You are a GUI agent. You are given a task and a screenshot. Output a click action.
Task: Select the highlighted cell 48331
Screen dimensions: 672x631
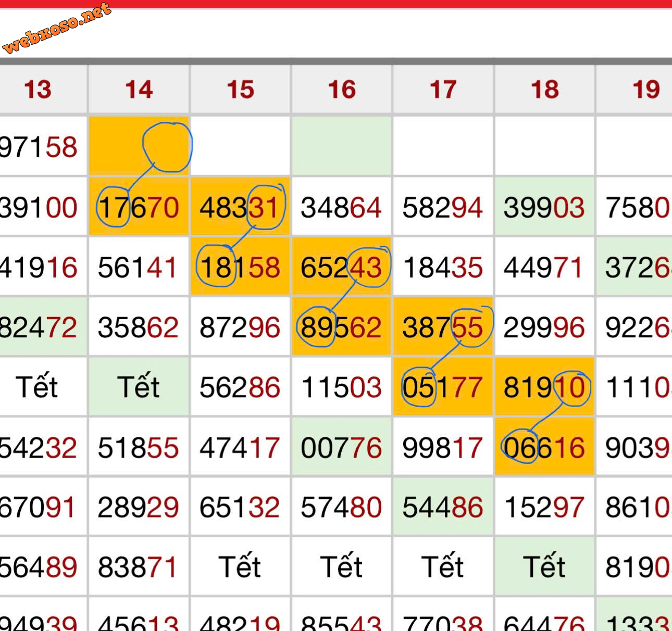pyautogui.click(x=240, y=207)
